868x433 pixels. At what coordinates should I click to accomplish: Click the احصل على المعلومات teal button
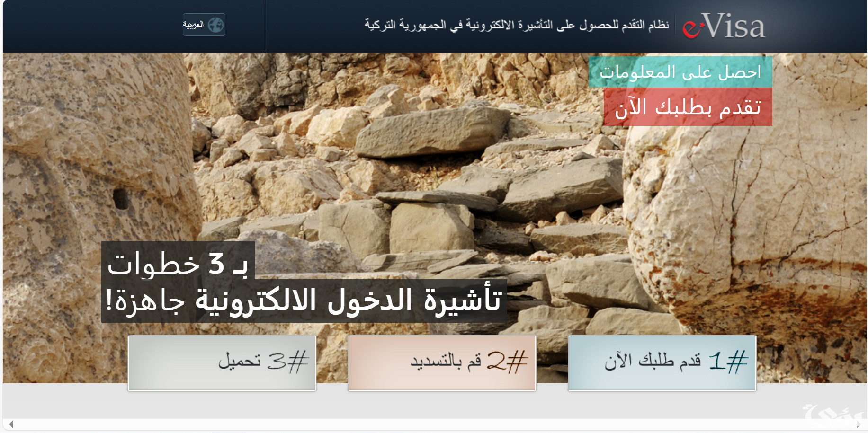click(x=680, y=72)
